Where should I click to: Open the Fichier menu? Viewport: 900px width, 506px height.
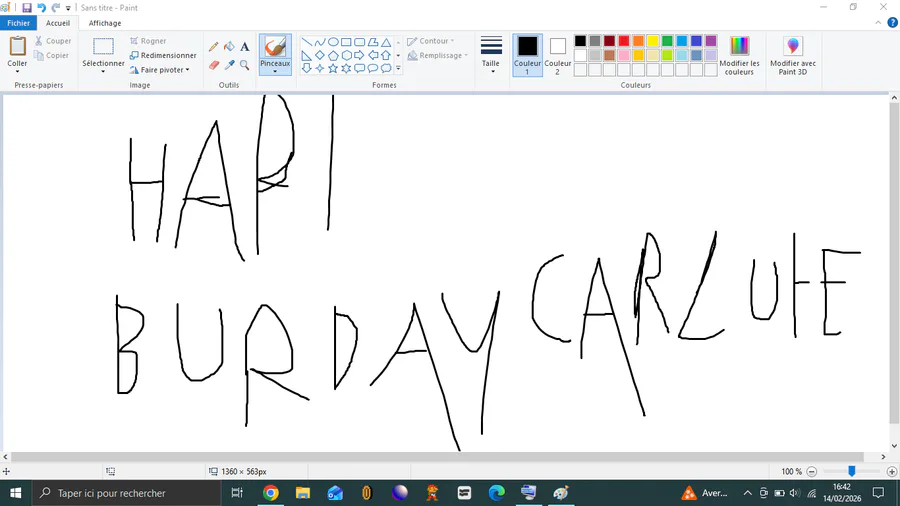18,23
